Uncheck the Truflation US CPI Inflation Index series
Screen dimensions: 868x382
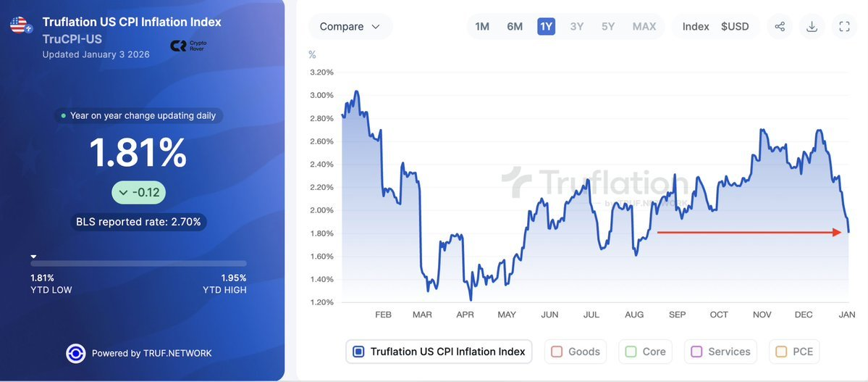pos(358,352)
